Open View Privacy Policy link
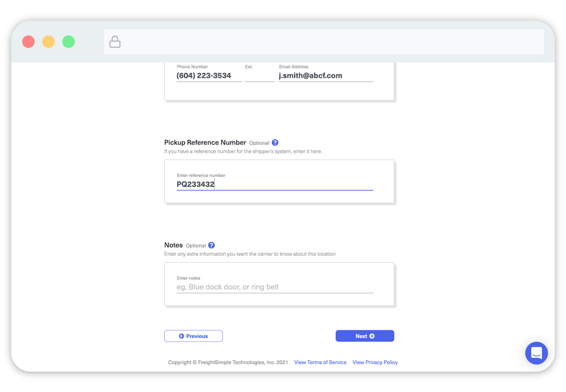The image size is (566, 392). 375,362
